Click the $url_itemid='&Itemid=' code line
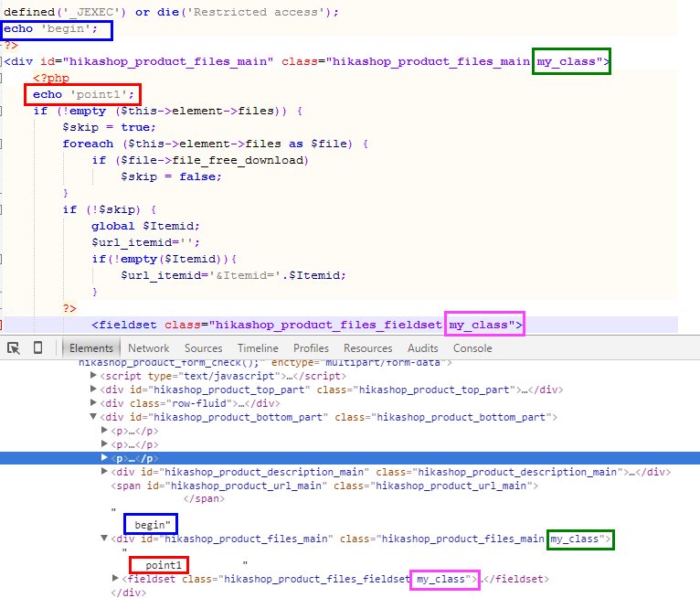The height and width of the screenshot is (598, 700). click(233, 275)
